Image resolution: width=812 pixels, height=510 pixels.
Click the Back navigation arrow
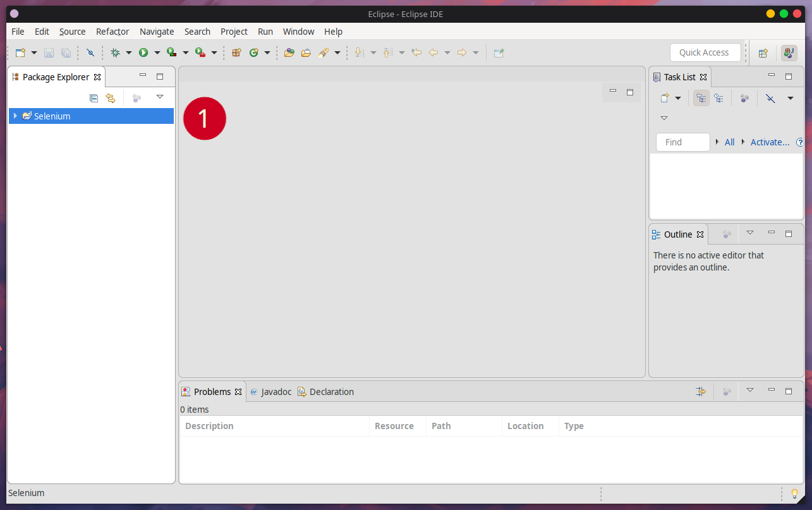click(x=433, y=53)
